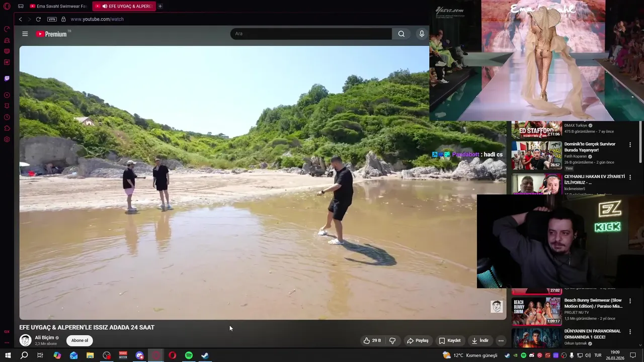Open Windows Start menu
The width and height of the screenshot is (644, 362).
point(8,355)
